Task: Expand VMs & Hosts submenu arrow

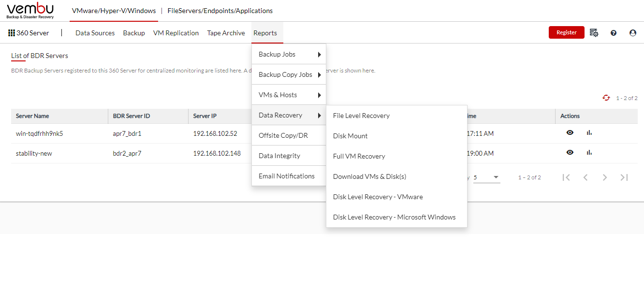Action: click(x=319, y=95)
